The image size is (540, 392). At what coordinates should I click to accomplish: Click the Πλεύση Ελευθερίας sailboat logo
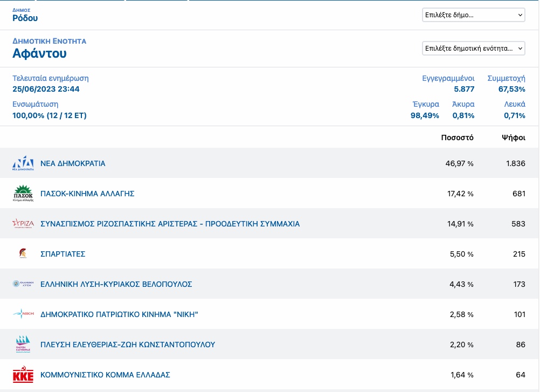click(23, 344)
